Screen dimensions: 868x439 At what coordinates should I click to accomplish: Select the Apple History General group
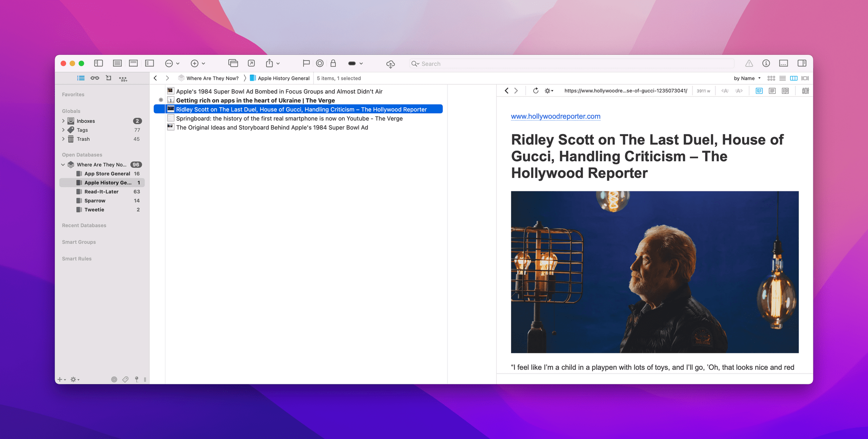(102, 182)
